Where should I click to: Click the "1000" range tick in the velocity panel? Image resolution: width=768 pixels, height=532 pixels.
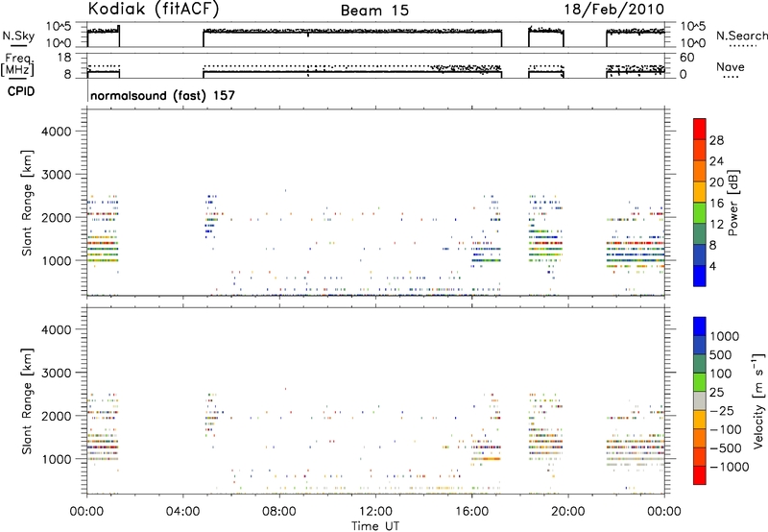pyautogui.click(x=57, y=459)
